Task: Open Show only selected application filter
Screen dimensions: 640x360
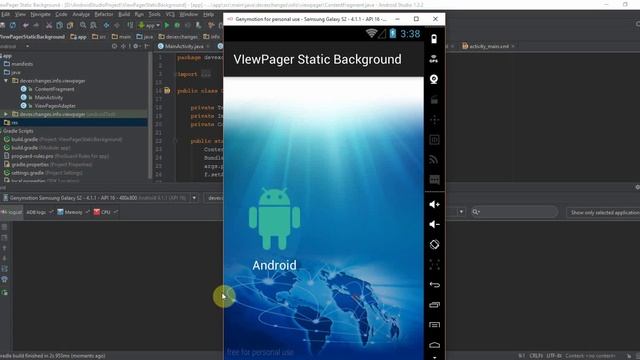Action: coord(603,212)
